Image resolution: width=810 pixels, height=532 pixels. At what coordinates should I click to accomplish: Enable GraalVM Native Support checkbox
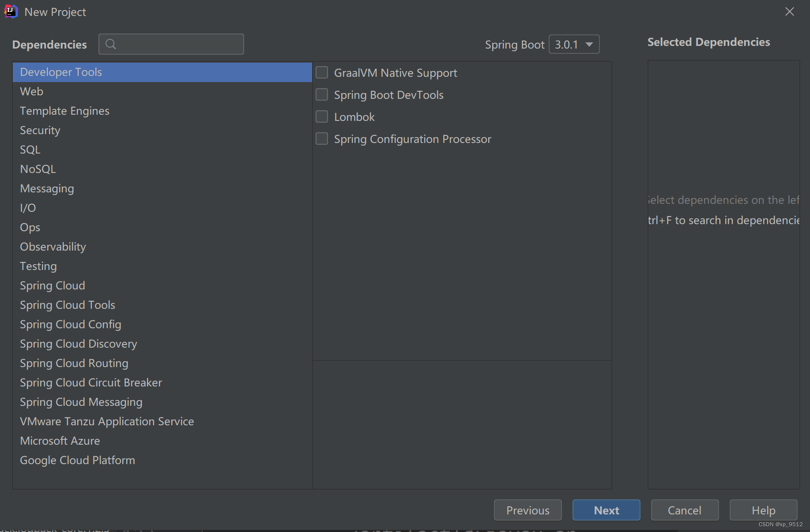(322, 72)
